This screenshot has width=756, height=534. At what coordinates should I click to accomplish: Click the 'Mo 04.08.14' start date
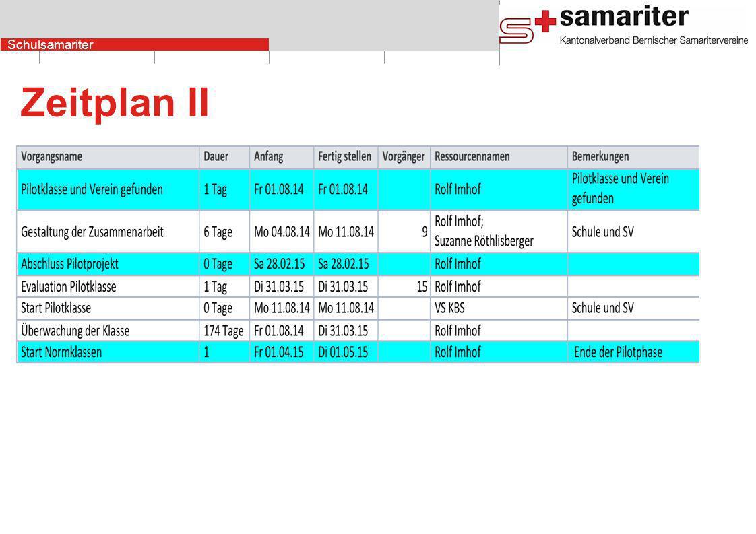point(282,232)
